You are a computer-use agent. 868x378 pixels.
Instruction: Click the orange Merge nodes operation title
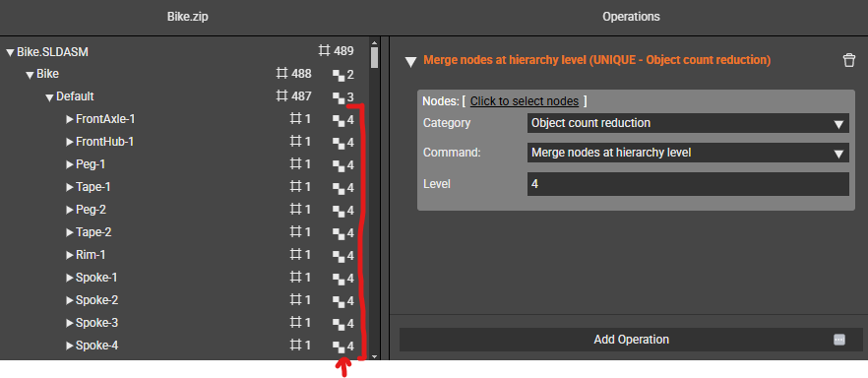(596, 60)
